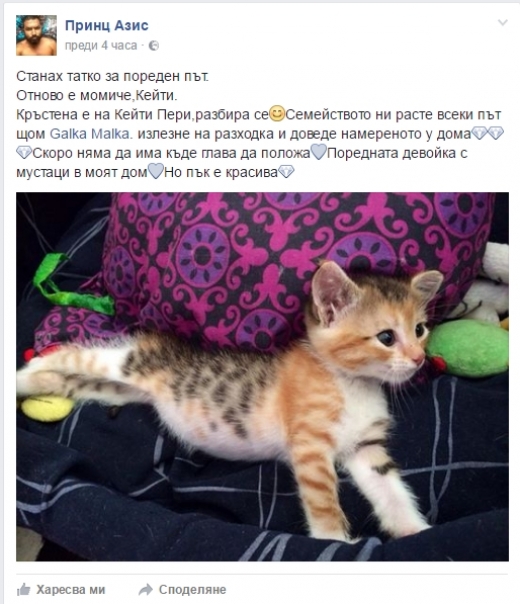Like the post via 'Харесва ми' label
520x604 pixels.
click(70, 589)
